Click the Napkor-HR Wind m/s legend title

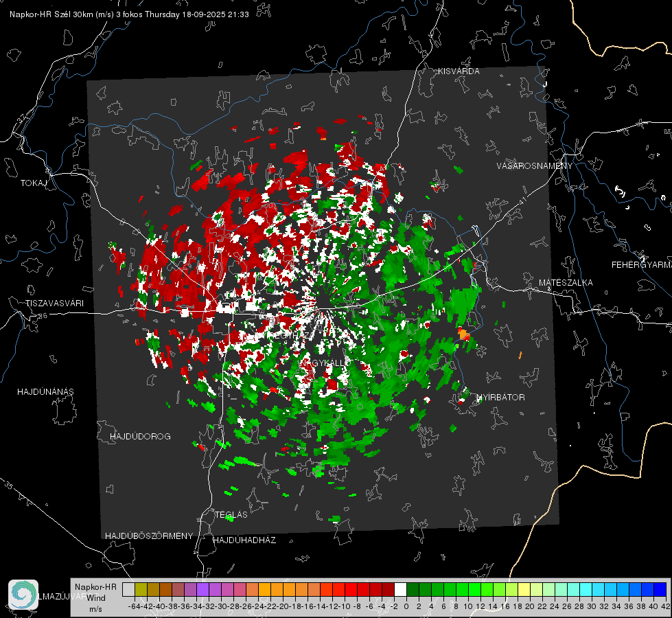click(x=95, y=598)
